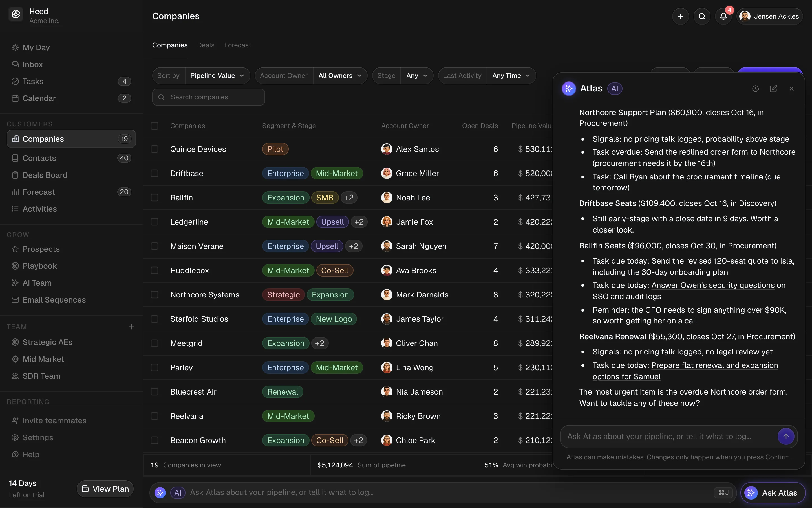Open Help in sidebar

point(71,454)
